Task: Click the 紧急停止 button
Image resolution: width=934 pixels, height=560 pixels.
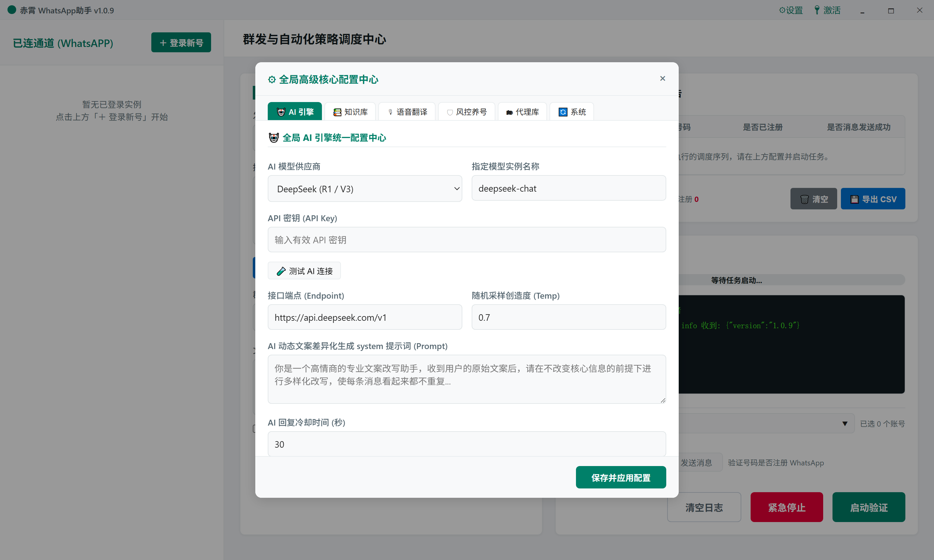Action: (x=787, y=507)
